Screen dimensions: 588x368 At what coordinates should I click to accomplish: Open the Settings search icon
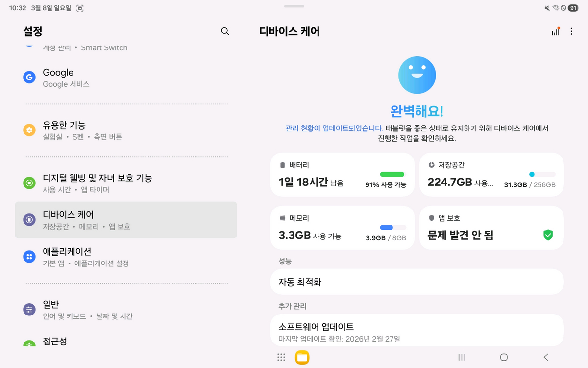[x=225, y=31]
